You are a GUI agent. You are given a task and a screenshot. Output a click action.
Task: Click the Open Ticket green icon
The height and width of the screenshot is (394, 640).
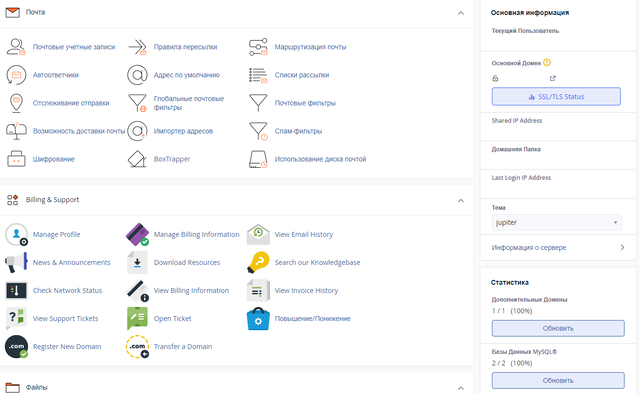point(137,318)
